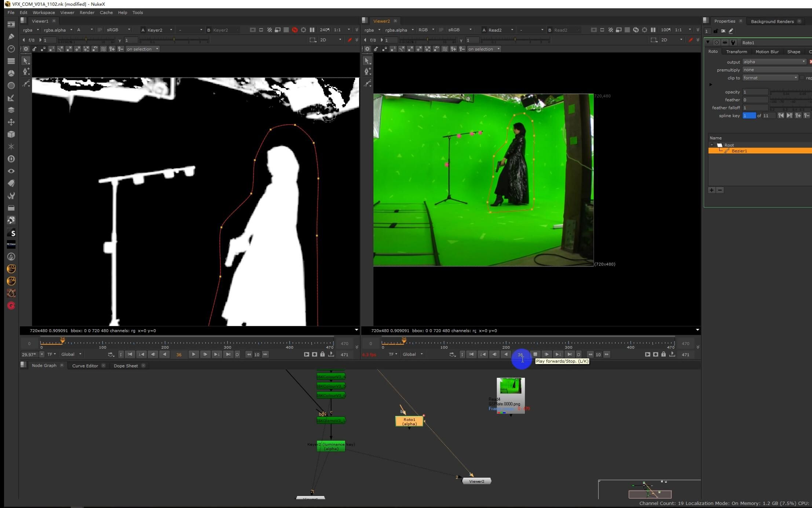Switch to Dope Sheet tab
Image resolution: width=812 pixels, height=508 pixels.
pos(125,365)
